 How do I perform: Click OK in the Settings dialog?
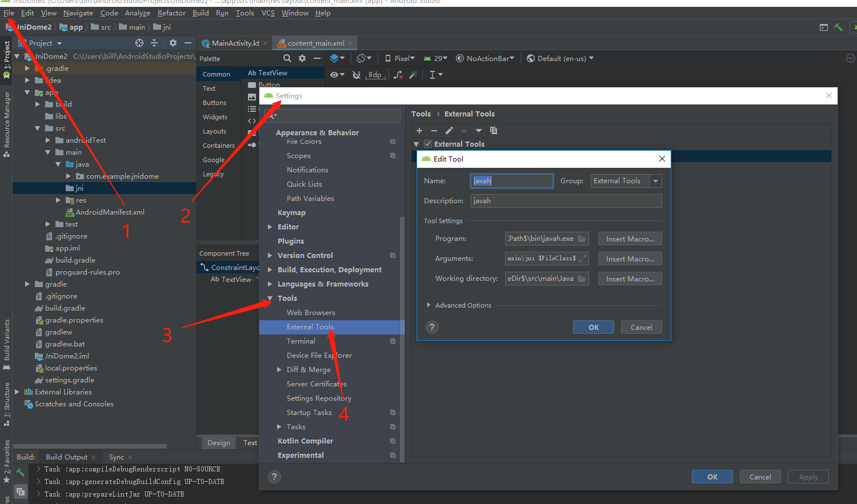tap(712, 477)
